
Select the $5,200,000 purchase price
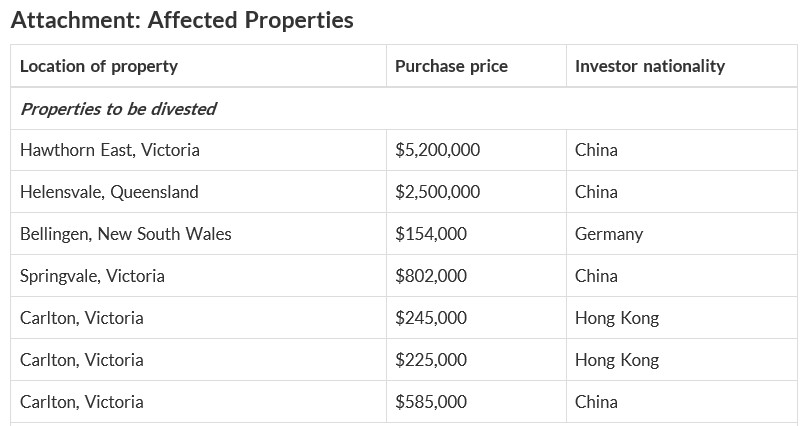438,150
